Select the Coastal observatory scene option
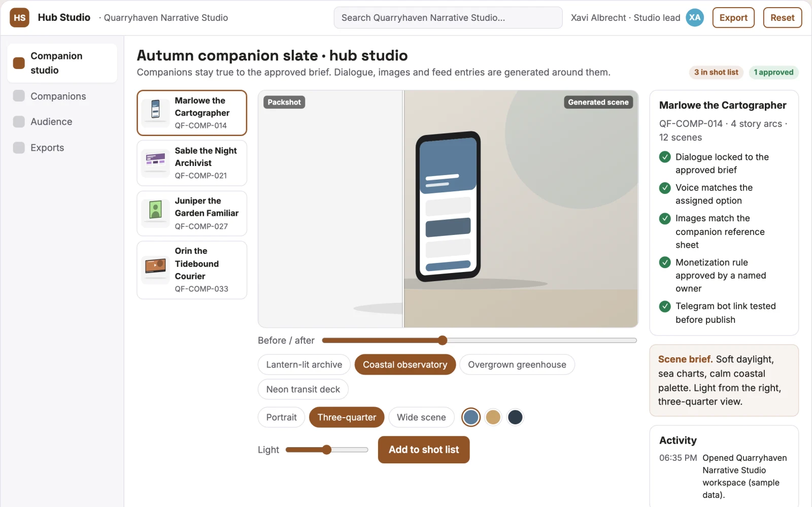This screenshot has width=812, height=507. pyautogui.click(x=405, y=364)
